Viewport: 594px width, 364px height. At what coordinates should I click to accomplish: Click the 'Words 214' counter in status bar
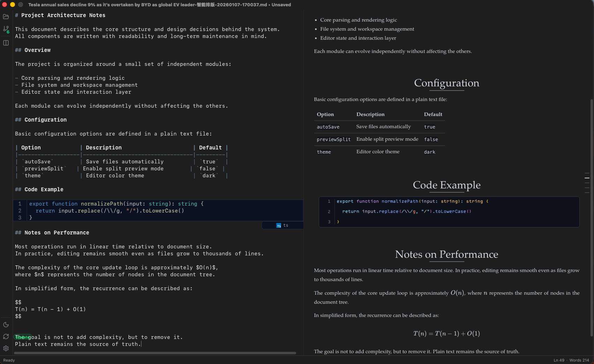pos(579,360)
